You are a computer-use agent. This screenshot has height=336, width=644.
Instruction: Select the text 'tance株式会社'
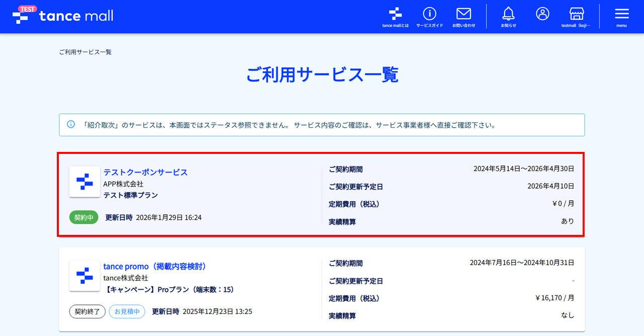click(x=126, y=278)
